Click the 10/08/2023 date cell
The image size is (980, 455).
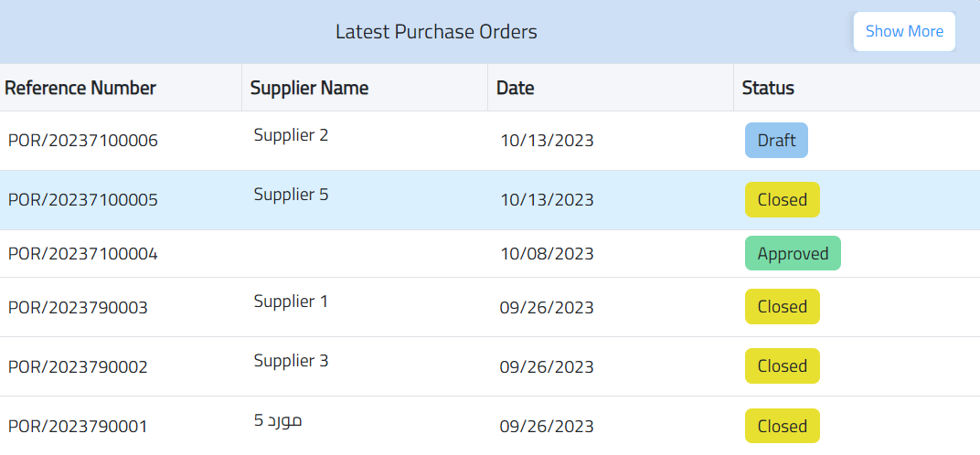(547, 254)
